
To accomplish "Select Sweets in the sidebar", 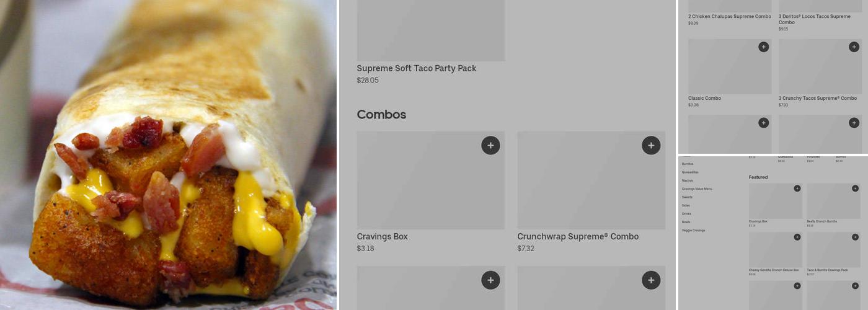I will coord(687,197).
